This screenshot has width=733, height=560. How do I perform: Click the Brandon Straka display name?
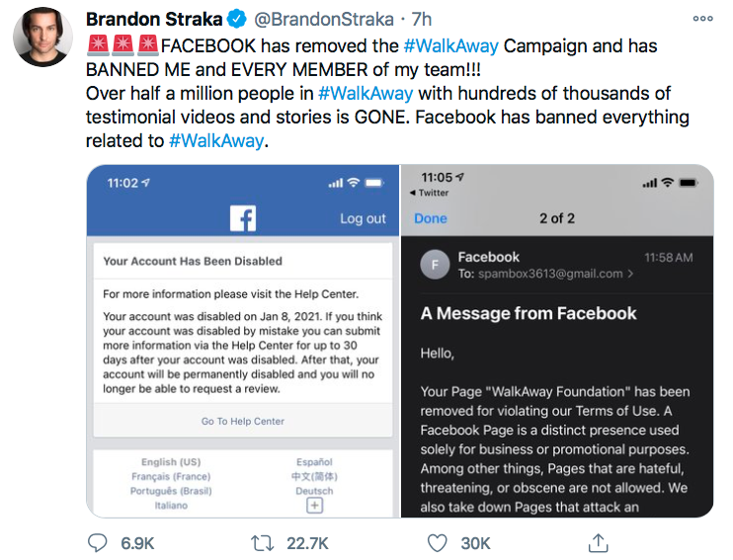tap(154, 20)
